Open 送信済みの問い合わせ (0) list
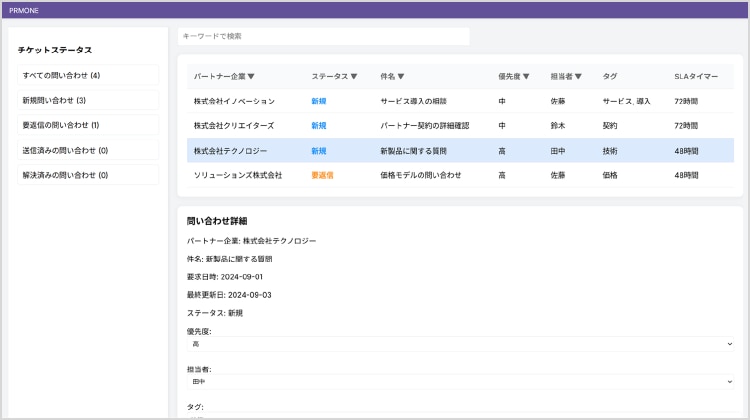This screenshot has width=750, height=420. tap(88, 150)
